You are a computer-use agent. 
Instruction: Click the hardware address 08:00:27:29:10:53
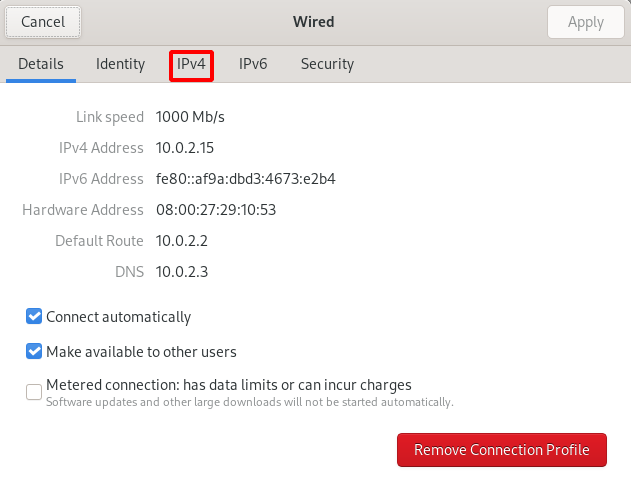tap(215, 210)
